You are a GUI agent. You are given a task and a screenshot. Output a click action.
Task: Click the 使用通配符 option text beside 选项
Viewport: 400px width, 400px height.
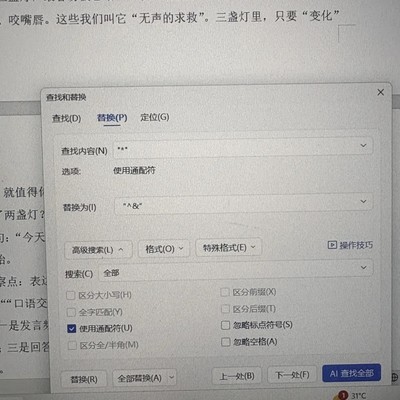coord(134,170)
